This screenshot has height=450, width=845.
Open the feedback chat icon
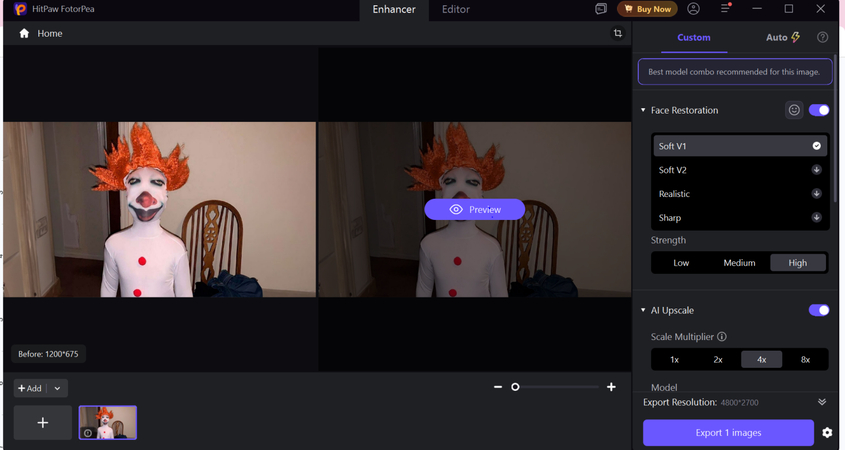click(601, 9)
